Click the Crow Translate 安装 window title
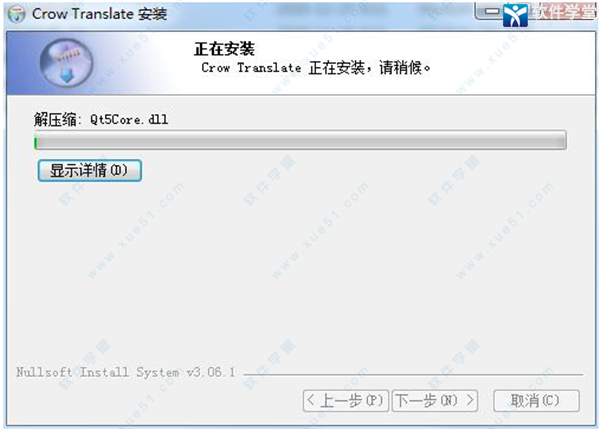 click(x=99, y=14)
